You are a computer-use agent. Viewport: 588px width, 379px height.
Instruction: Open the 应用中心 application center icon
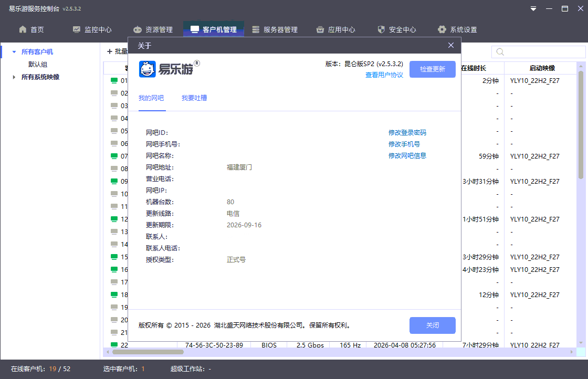(319, 29)
